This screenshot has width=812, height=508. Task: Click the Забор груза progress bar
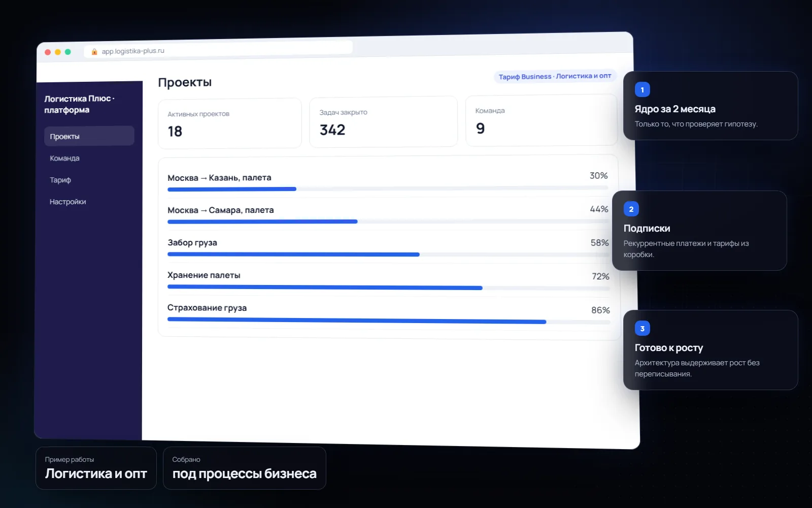pyautogui.click(x=389, y=254)
